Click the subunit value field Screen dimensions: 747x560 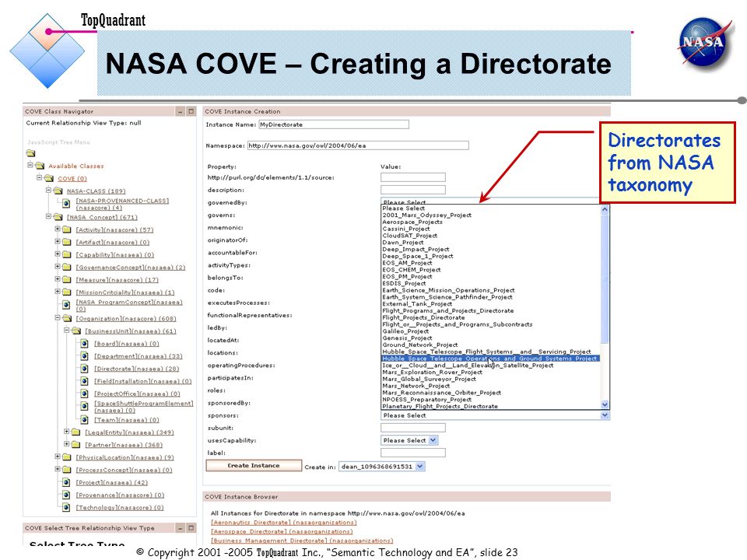pos(413,428)
